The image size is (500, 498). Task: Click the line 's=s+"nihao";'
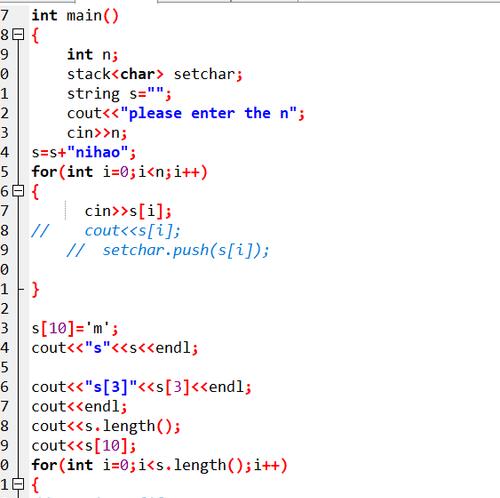pyautogui.click(x=84, y=153)
